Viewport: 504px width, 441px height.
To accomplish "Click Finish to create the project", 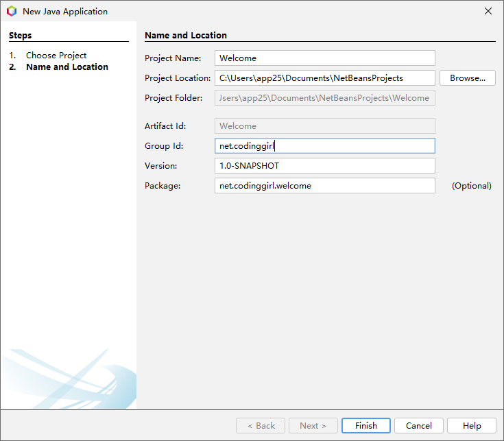I will coord(365,426).
